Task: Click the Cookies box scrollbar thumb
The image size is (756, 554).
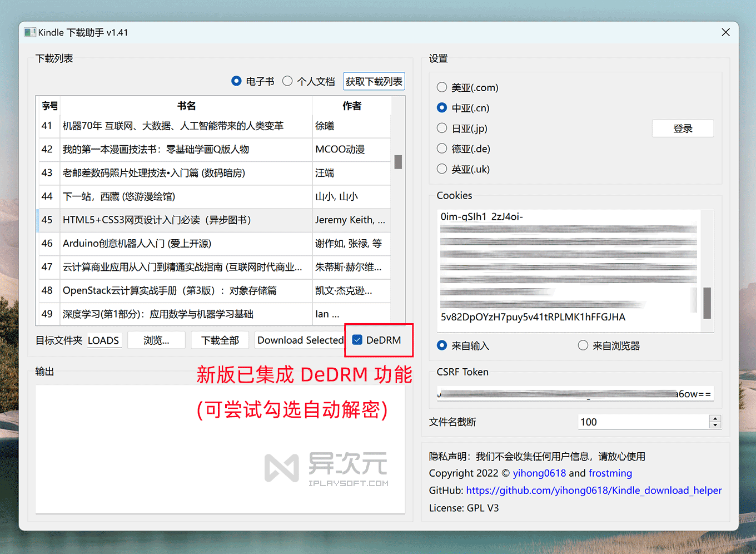Action: tap(707, 303)
